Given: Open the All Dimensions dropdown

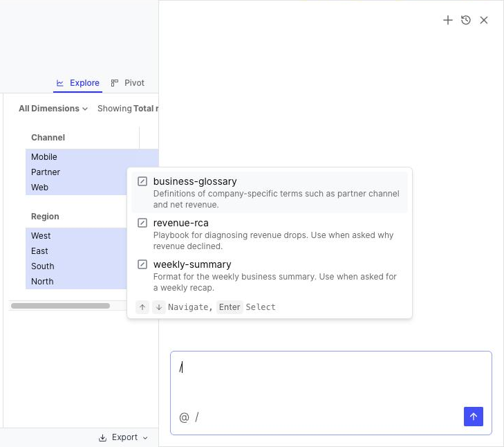Looking at the screenshot, I should point(53,109).
